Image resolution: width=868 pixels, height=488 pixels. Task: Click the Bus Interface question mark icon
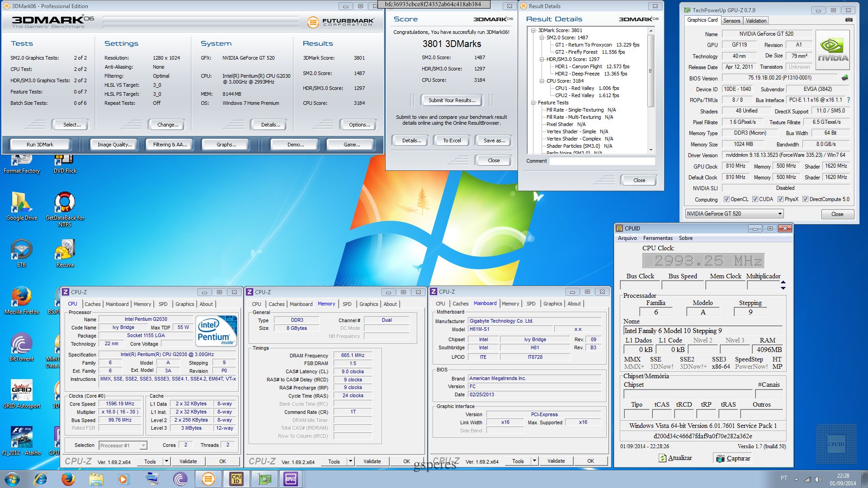click(x=848, y=100)
